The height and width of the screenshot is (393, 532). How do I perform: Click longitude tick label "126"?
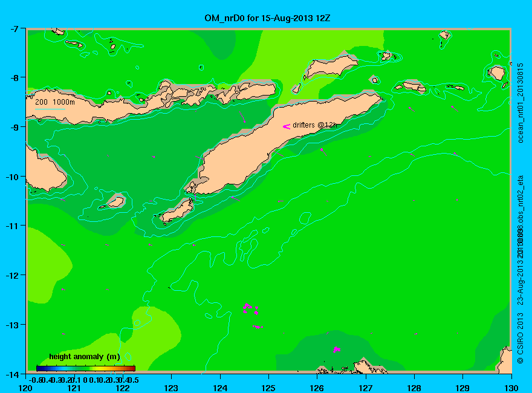click(317, 388)
